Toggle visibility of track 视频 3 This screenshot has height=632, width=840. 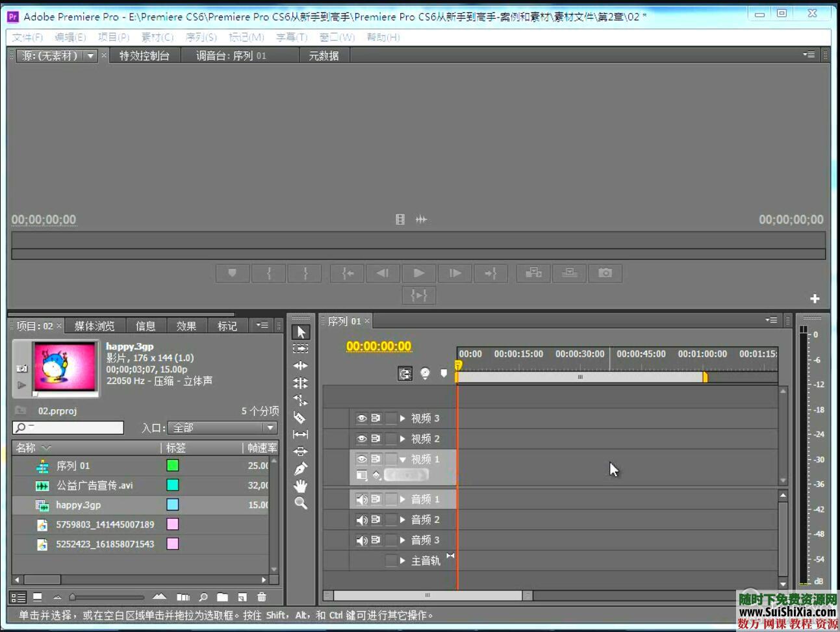click(x=362, y=418)
